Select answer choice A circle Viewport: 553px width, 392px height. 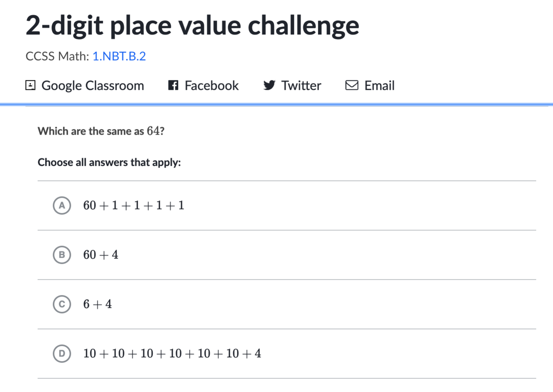pos(62,205)
